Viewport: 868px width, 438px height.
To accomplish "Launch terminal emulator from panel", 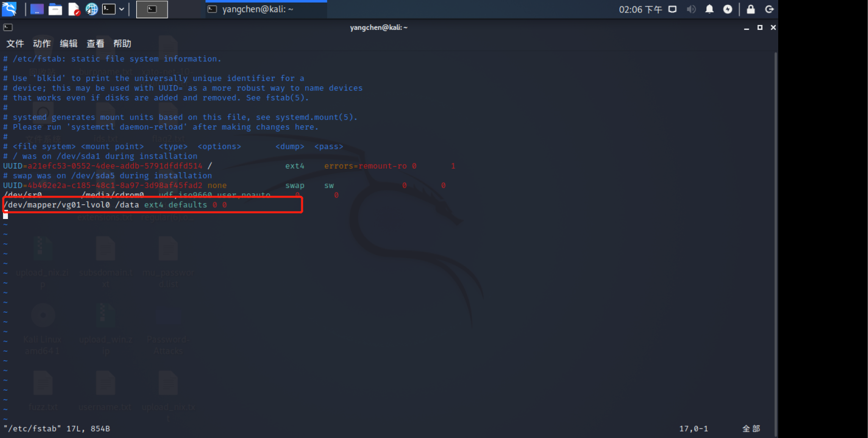I will tap(109, 9).
